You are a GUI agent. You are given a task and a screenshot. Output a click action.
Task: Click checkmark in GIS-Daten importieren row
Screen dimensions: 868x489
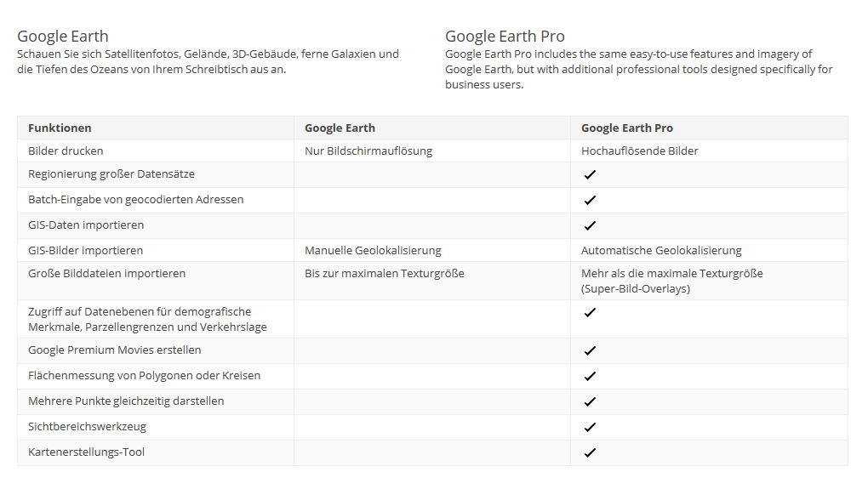coord(590,225)
